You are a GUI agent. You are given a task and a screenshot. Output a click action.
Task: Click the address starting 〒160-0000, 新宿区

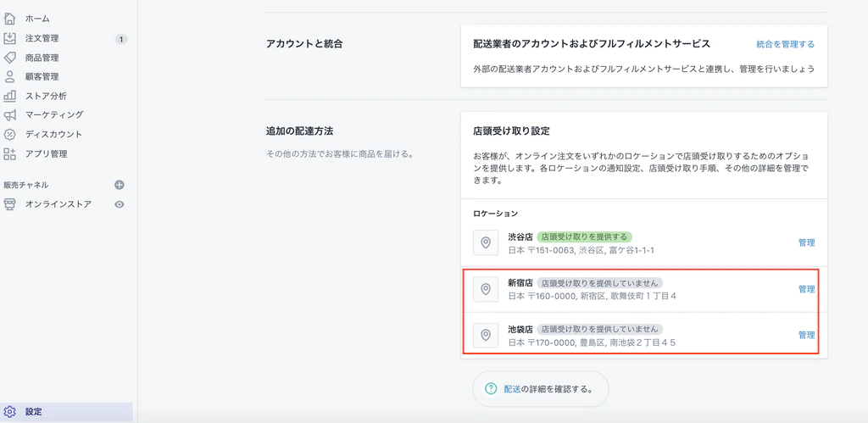point(593,296)
